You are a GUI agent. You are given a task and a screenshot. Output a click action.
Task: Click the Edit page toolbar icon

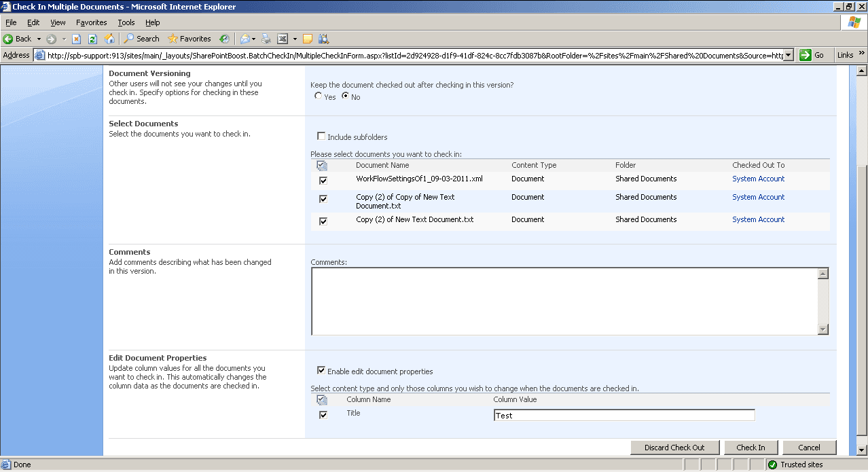click(x=283, y=39)
